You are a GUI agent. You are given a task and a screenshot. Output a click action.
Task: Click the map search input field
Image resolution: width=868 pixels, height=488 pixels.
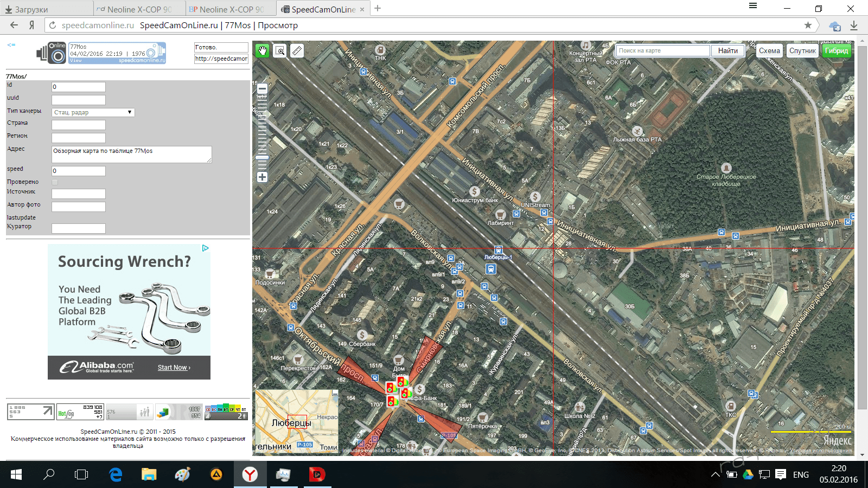[x=662, y=50]
